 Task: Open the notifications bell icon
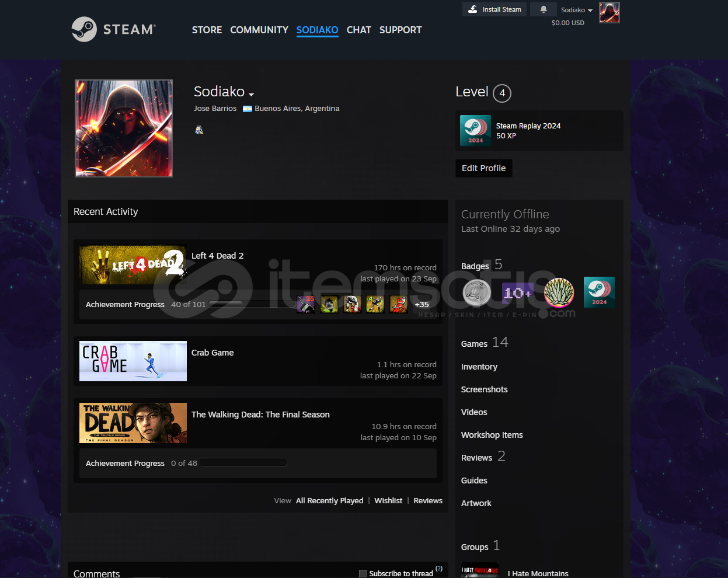pyautogui.click(x=544, y=9)
